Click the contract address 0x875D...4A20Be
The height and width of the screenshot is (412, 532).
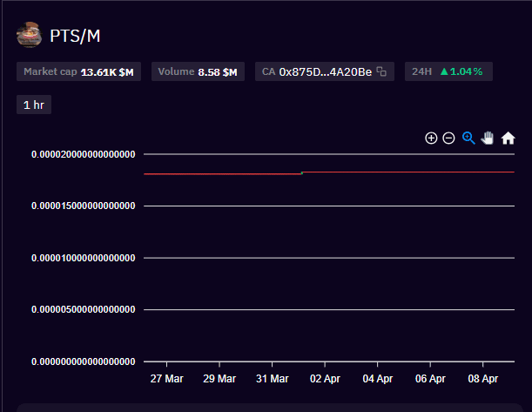tap(325, 71)
